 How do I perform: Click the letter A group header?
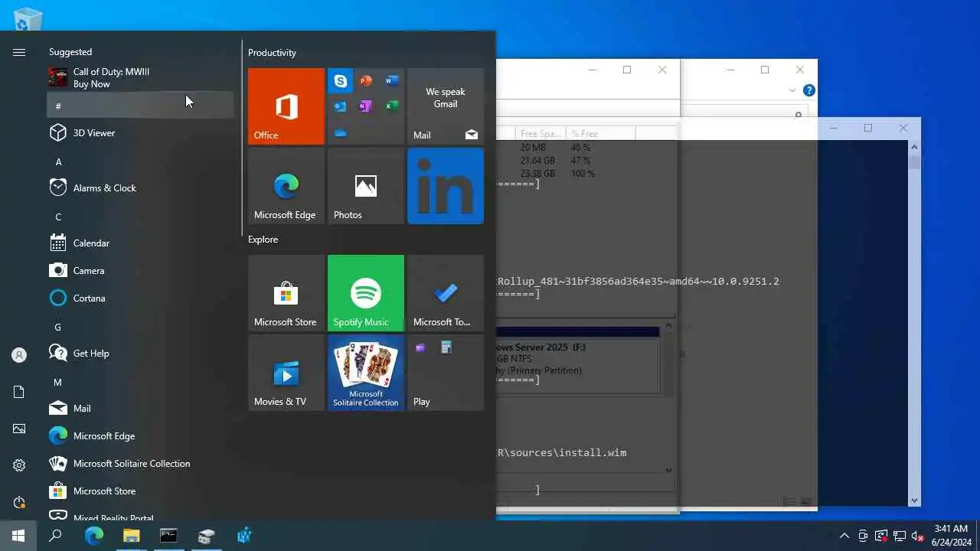point(141,161)
